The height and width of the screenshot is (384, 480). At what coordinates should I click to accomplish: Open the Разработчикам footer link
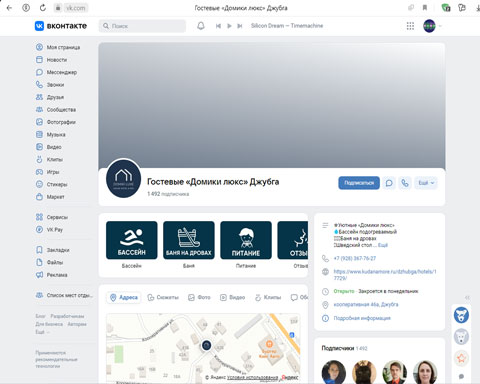67,316
